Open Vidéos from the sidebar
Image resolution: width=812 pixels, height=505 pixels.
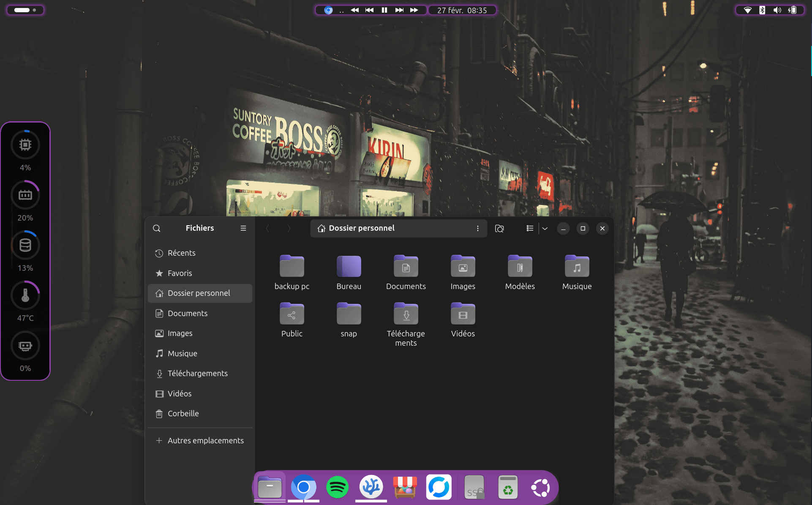200,394
